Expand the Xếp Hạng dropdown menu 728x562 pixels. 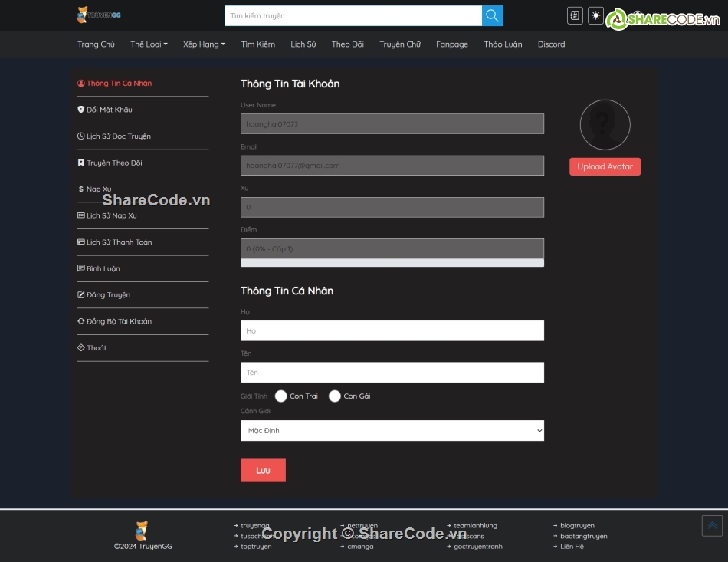tap(204, 44)
